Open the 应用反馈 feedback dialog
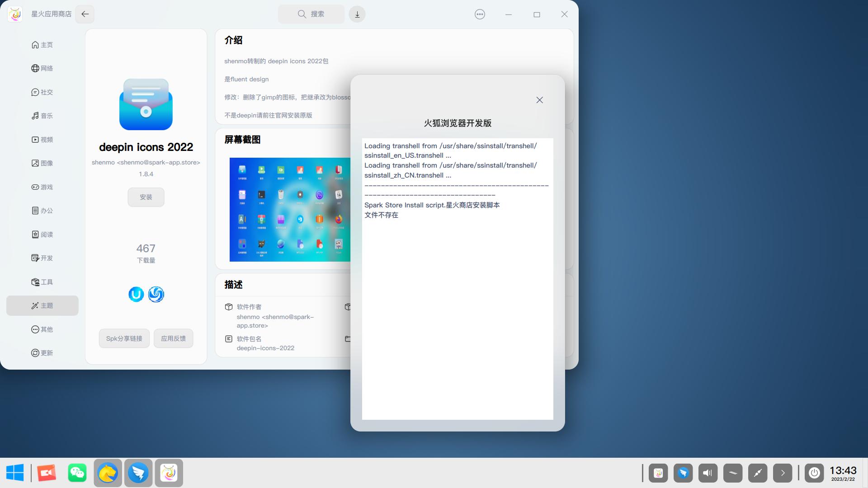 coord(173,338)
